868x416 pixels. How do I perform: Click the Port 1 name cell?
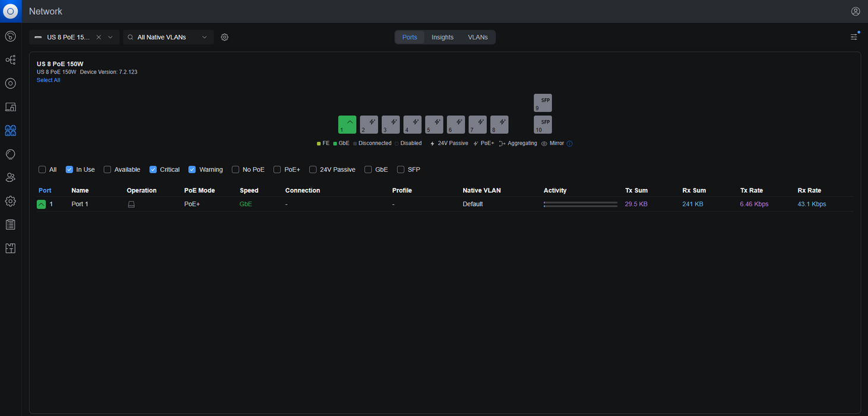(80, 204)
